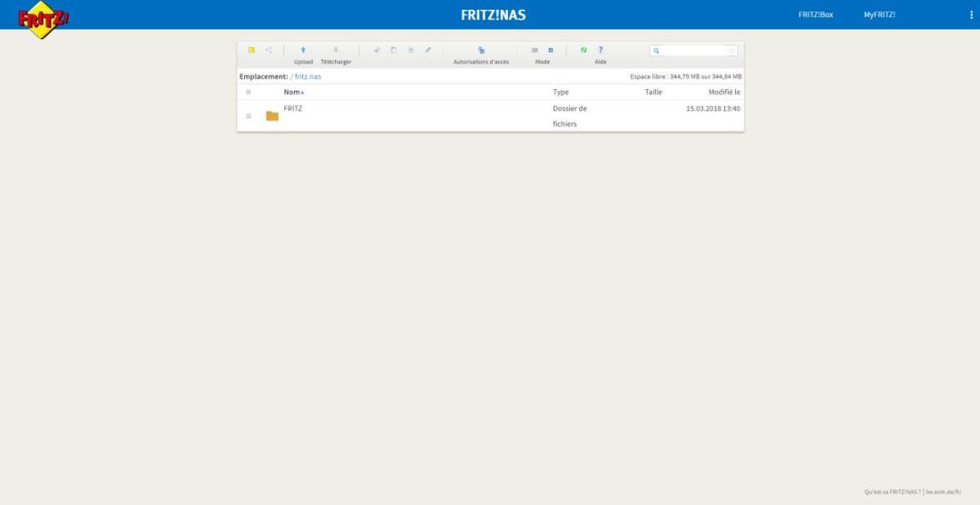Screen dimensions: 980x505
Task: Click the 15.03.2018 13:40 date cell
Action: (713, 108)
